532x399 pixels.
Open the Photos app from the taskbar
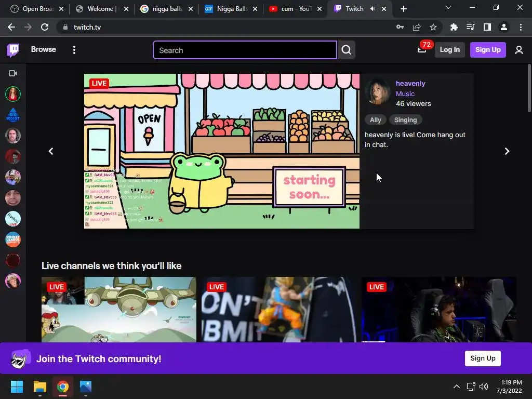pyautogui.click(x=86, y=387)
